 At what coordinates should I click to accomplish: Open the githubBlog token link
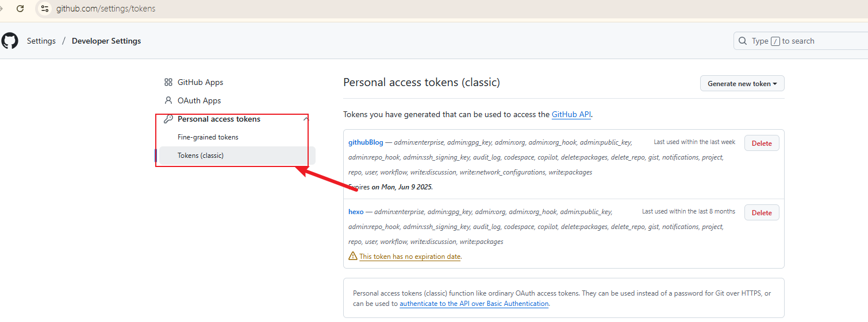coord(366,142)
